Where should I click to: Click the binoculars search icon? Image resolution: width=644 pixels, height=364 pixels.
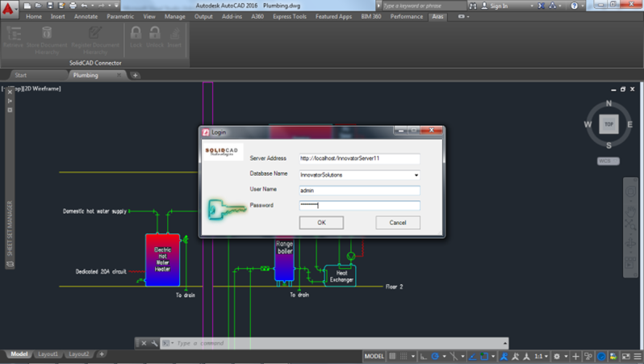pyautogui.click(x=473, y=6)
